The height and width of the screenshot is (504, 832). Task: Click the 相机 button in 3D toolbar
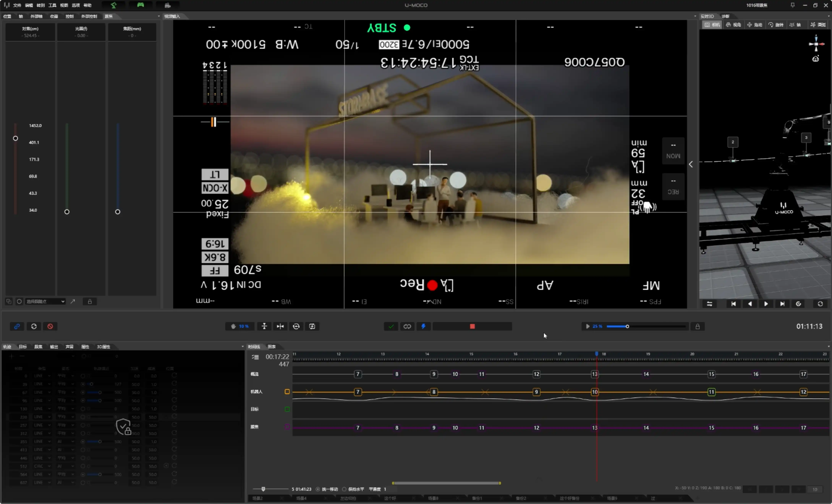pos(712,25)
